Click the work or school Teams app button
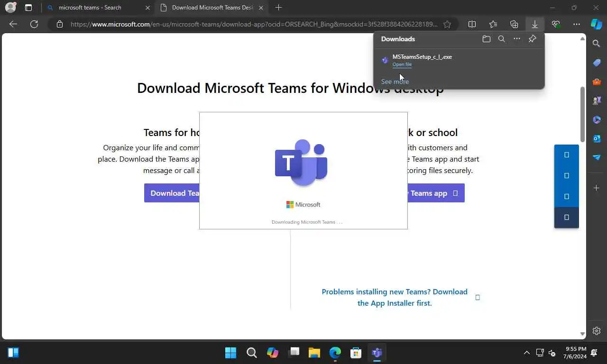Screen dimensions: 607x364 pos(436,193)
